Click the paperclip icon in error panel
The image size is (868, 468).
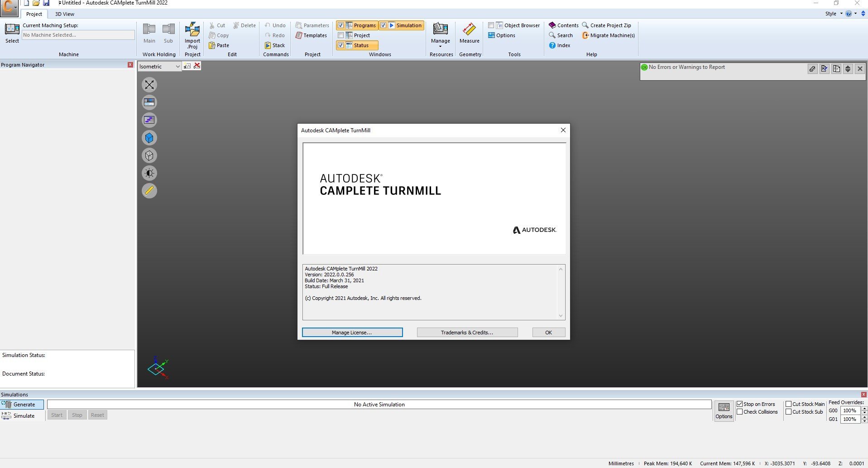coord(812,69)
